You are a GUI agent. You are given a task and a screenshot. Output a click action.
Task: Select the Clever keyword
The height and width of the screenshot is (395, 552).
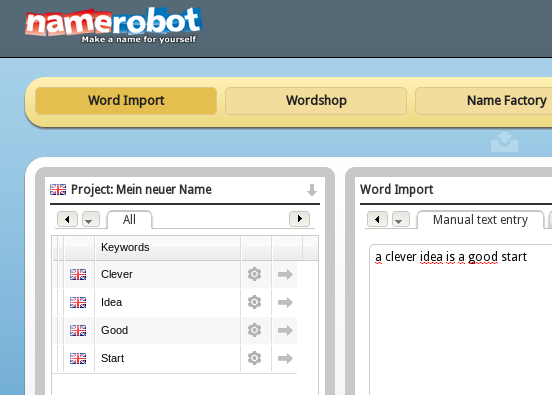(117, 274)
